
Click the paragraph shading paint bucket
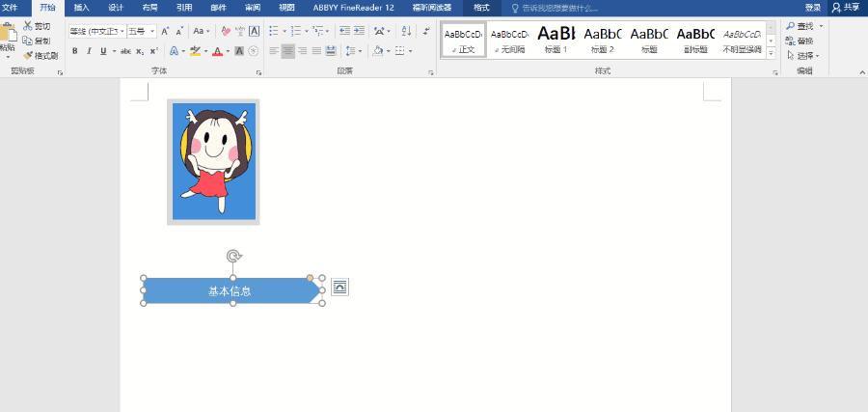[378, 51]
